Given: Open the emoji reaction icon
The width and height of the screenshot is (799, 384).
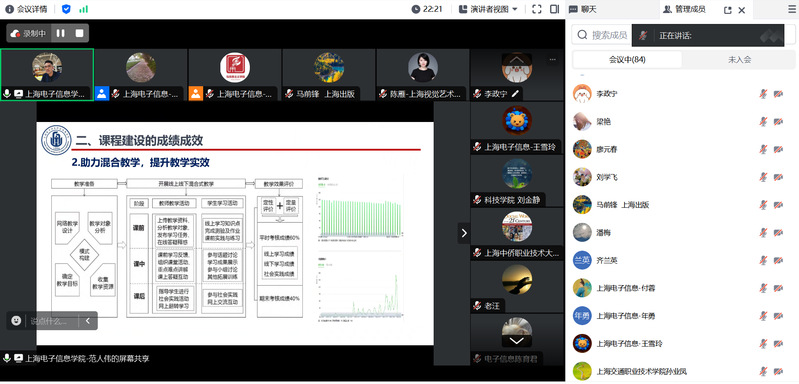Looking at the screenshot, I should click(16, 321).
